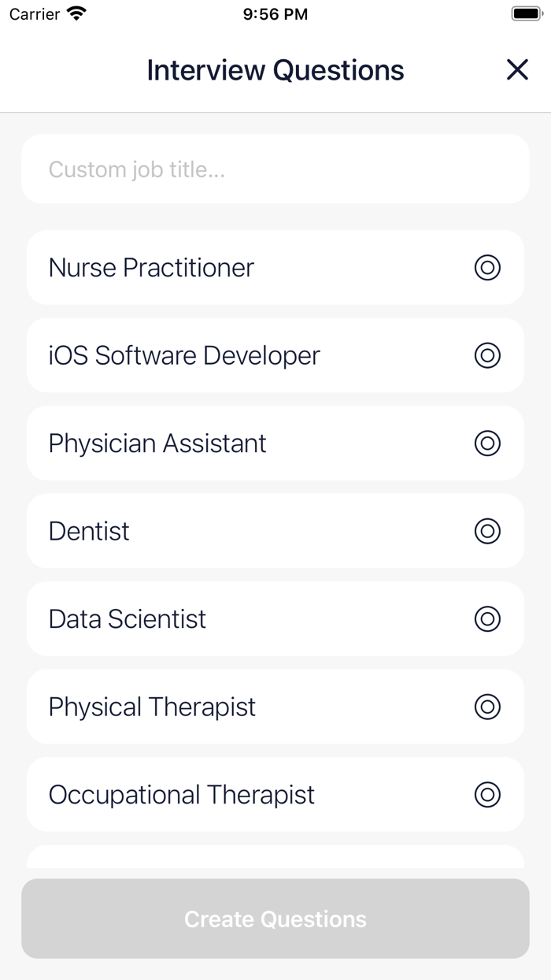Tap the Occupational Therapist title text

(x=182, y=795)
